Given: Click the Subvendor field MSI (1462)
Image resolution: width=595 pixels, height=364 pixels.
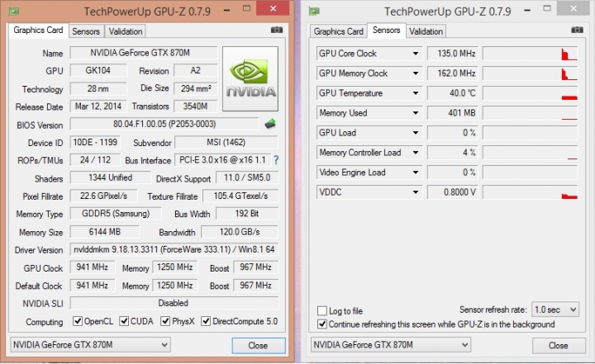Looking at the screenshot, I should coord(226,142).
